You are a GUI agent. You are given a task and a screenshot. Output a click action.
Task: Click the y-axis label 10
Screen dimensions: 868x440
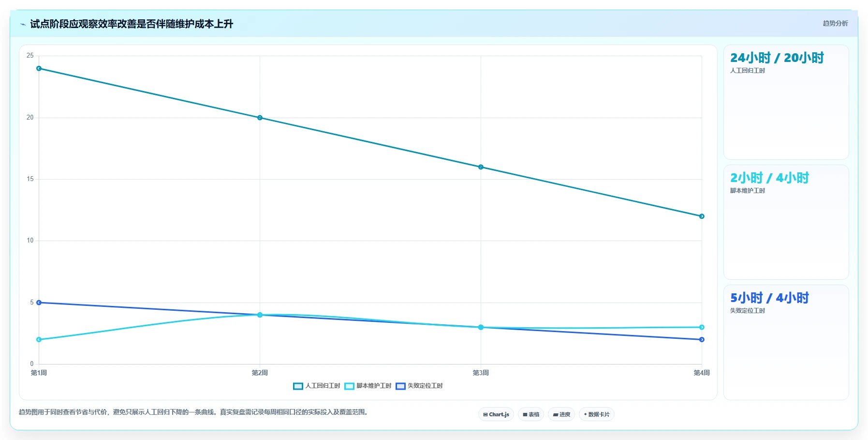30,241
